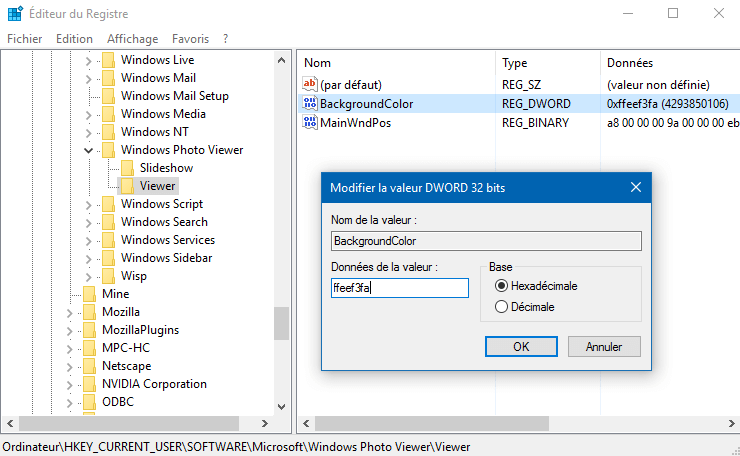Click the Slideshow folder icon
The width and height of the screenshot is (740, 456).
[127, 168]
